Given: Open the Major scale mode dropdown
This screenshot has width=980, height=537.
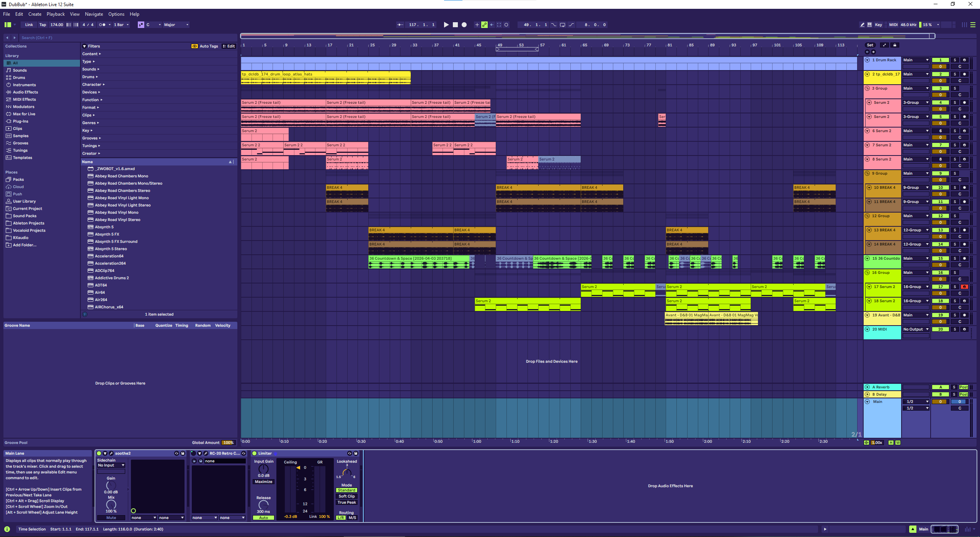Looking at the screenshot, I should (x=176, y=25).
